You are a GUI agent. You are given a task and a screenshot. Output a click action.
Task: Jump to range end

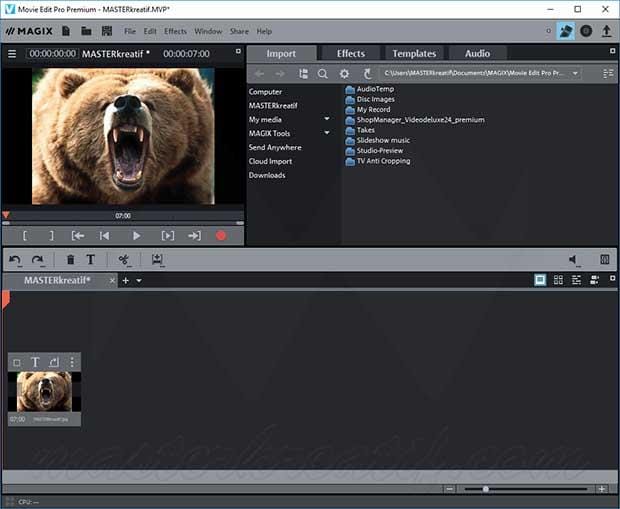tap(194, 236)
